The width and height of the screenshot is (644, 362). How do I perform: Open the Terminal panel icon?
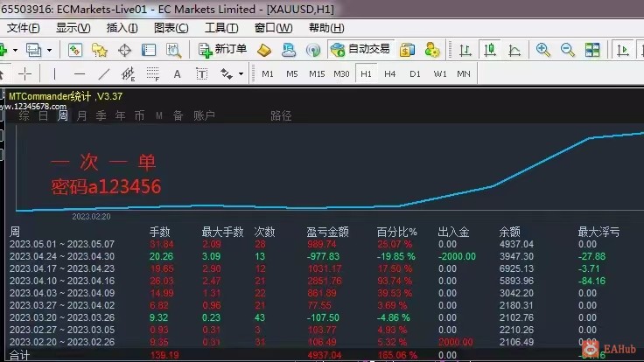pos(149,50)
